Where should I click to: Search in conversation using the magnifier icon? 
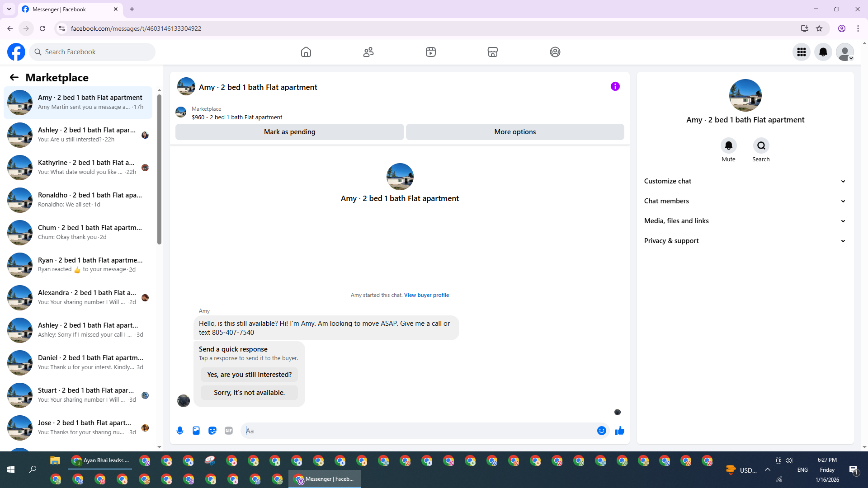(x=761, y=145)
